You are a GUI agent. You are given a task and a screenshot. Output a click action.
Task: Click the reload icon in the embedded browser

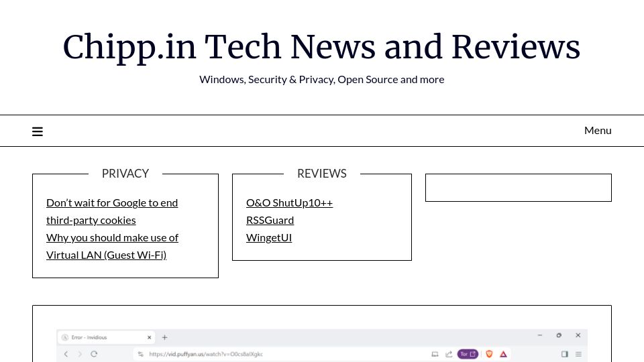[x=94, y=354]
